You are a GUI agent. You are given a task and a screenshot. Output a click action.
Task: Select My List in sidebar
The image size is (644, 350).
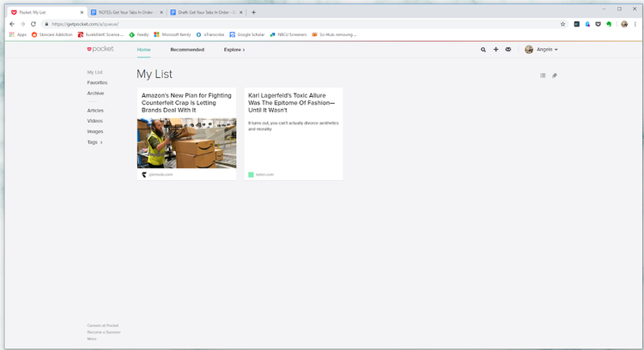pyautogui.click(x=94, y=72)
